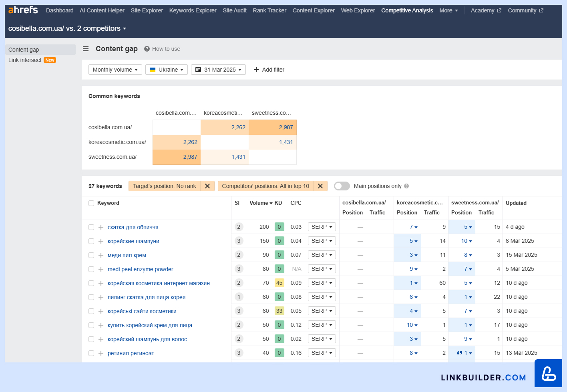Check the box for medi peel enzyme powder
567x392 pixels.
(91, 269)
